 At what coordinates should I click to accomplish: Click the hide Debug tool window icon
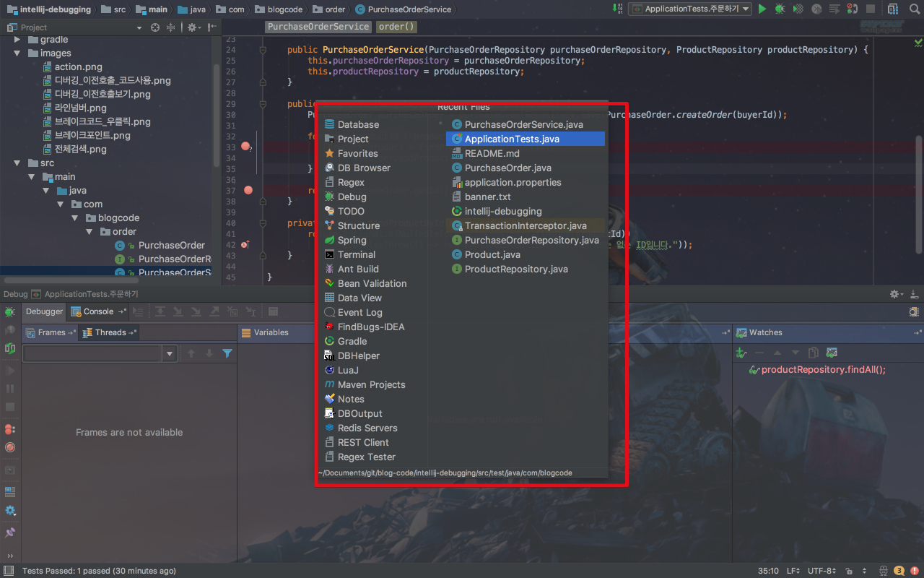click(915, 294)
